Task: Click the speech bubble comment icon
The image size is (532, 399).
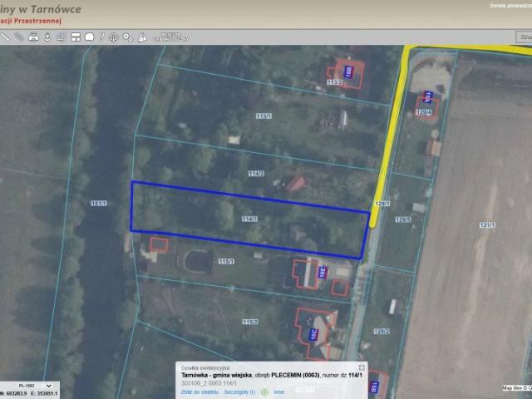Action: [88, 37]
